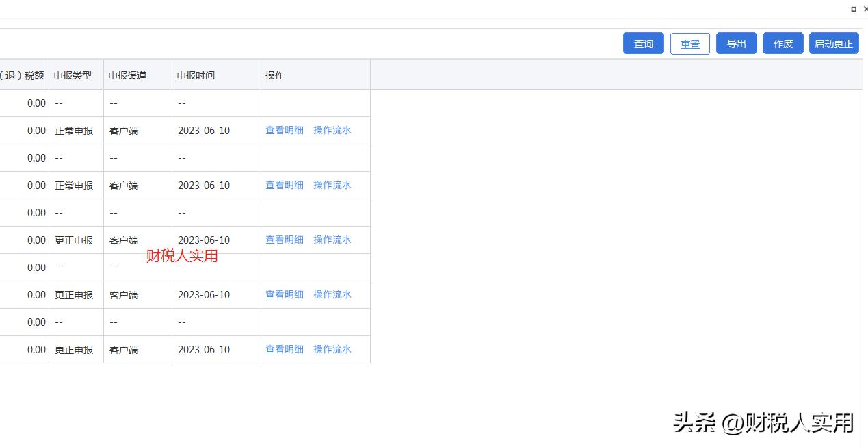
Task: Open 操作流水 for the first 正常申报 row
Action: tap(332, 130)
